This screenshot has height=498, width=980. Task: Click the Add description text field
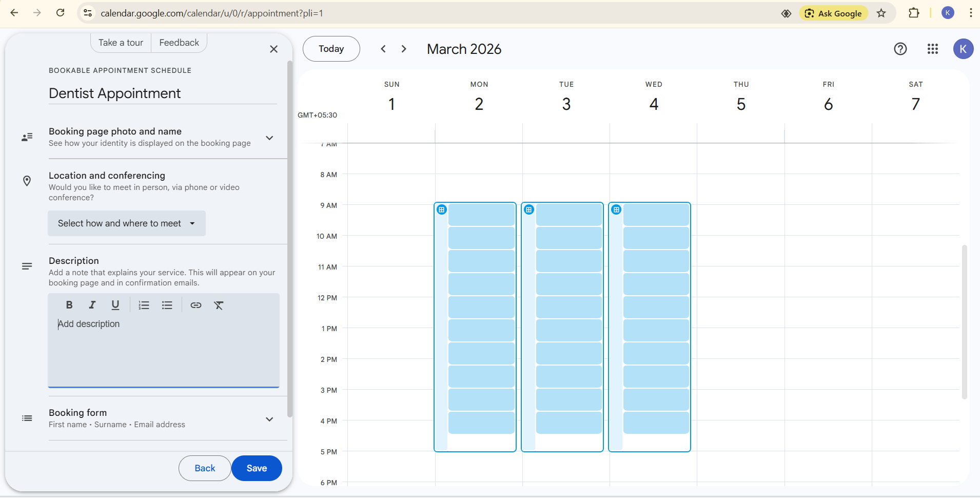click(163, 349)
